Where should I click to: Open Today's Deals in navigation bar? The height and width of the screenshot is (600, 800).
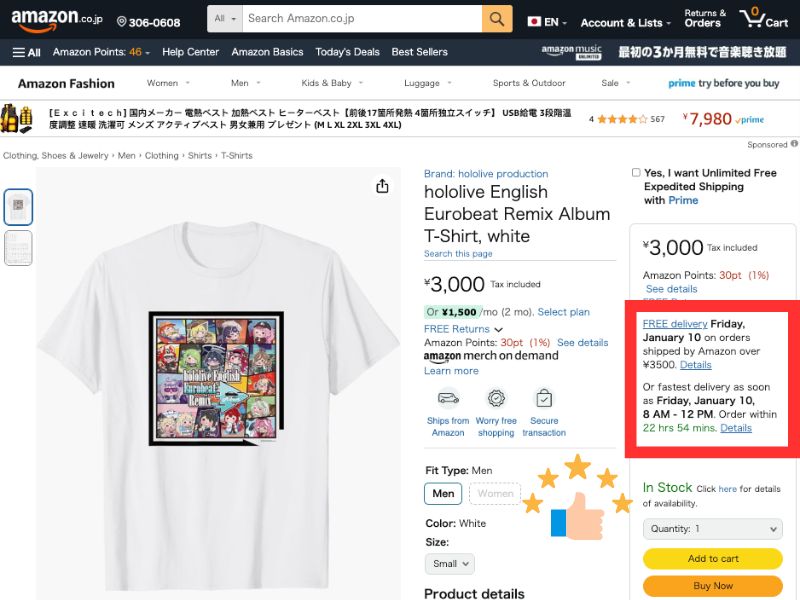coord(347,52)
